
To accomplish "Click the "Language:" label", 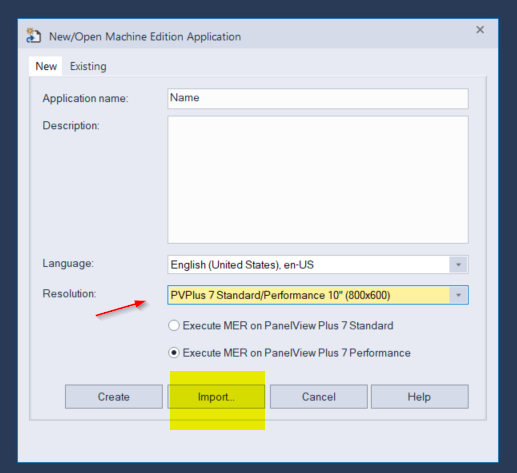I will (68, 263).
